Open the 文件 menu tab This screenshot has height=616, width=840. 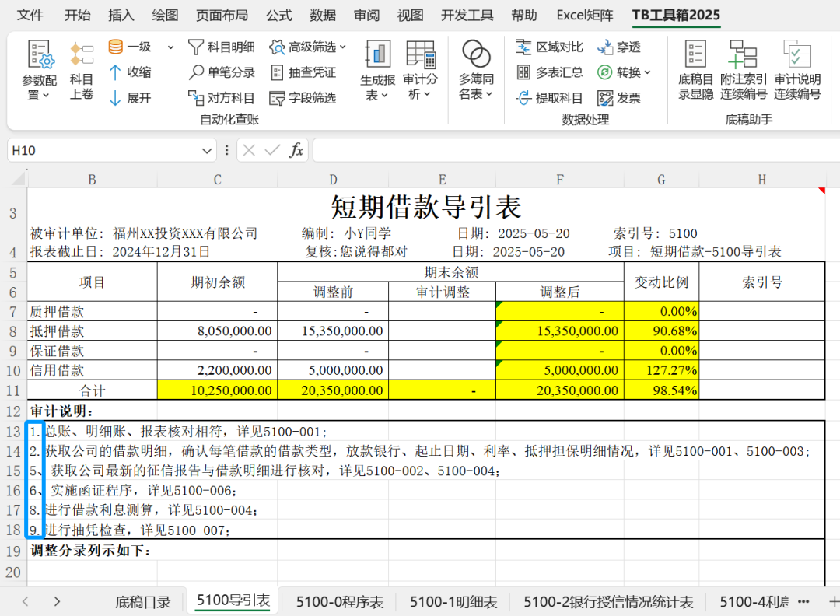point(30,15)
